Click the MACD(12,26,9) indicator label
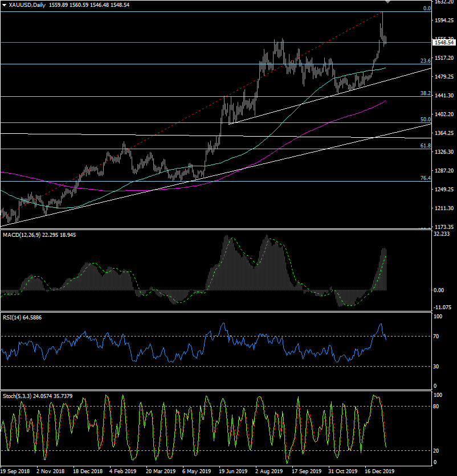Viewport: 457px width, 476px height. (x=23, y=235)
